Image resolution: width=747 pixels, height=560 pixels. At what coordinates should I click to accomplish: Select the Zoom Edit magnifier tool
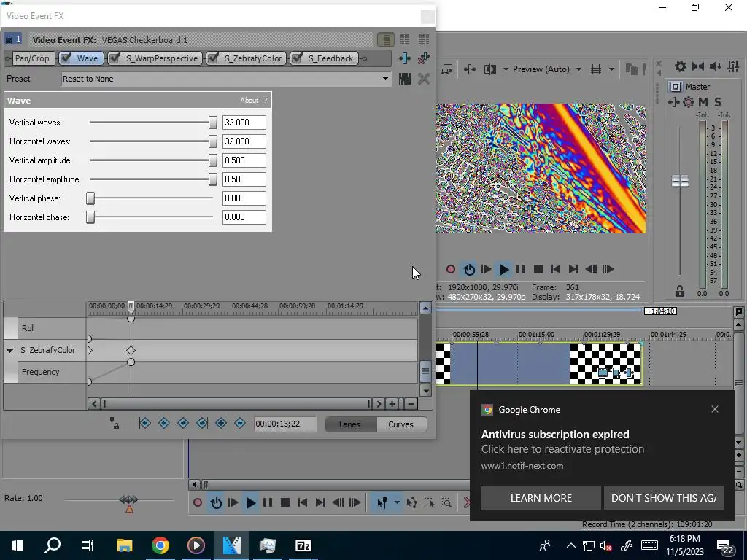tap(446, 503)
